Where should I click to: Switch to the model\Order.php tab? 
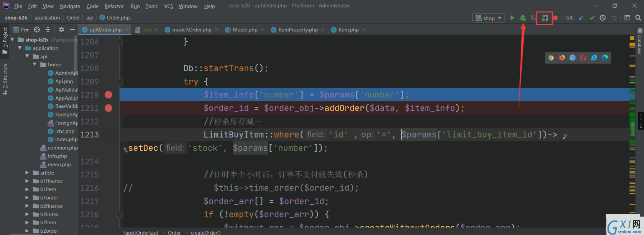click(192, 30)
